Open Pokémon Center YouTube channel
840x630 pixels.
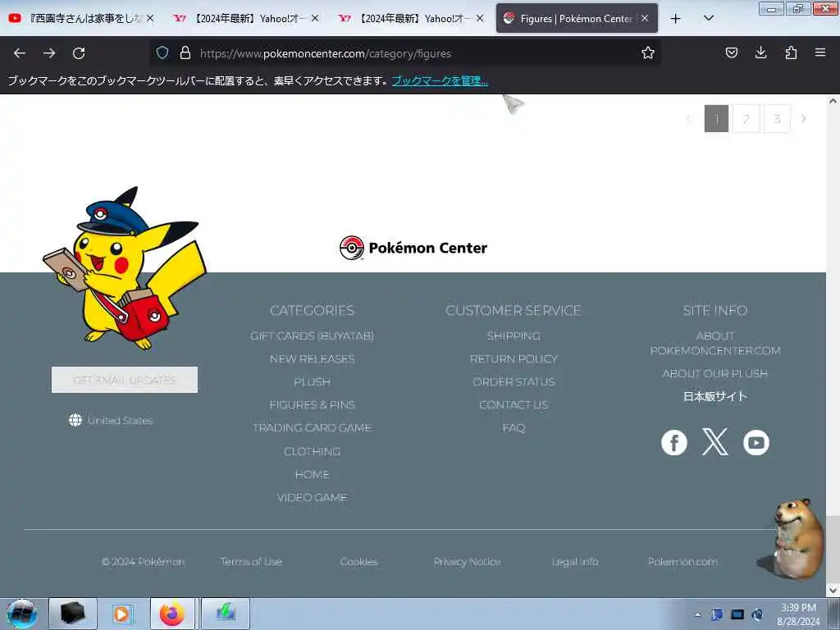(x=756, y=442)
